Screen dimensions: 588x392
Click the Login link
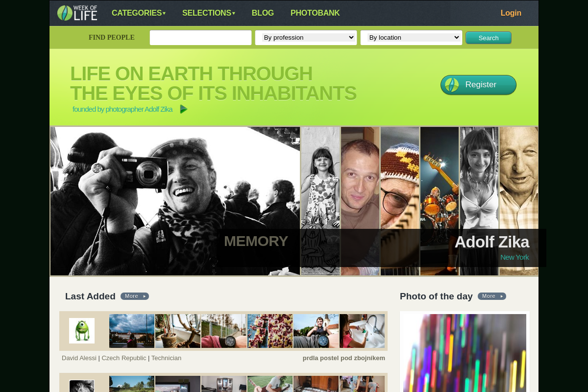pos(511,13)
